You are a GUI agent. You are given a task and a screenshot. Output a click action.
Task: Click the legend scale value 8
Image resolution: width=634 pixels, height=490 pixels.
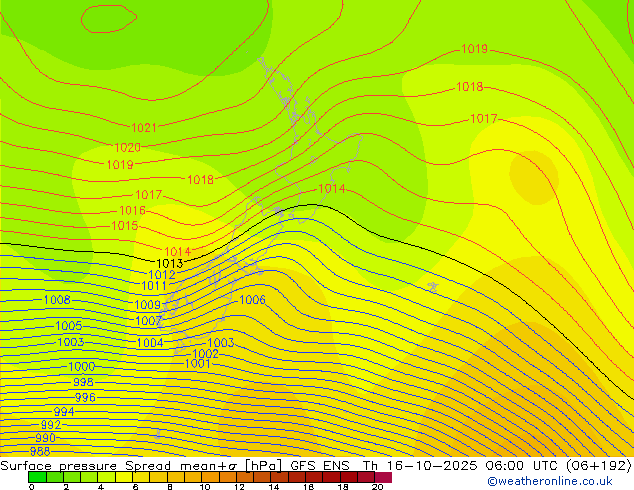170,487
